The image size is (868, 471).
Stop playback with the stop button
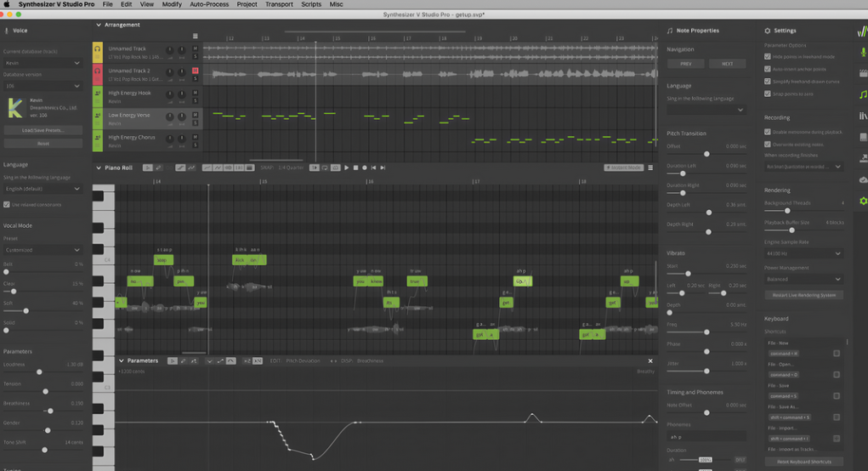pyautogui.click(x=355, y=167)
